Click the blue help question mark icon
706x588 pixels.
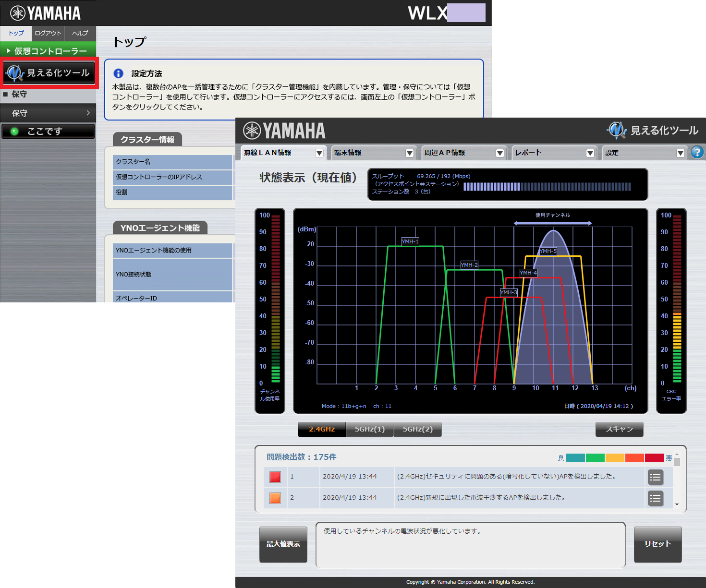697,153
